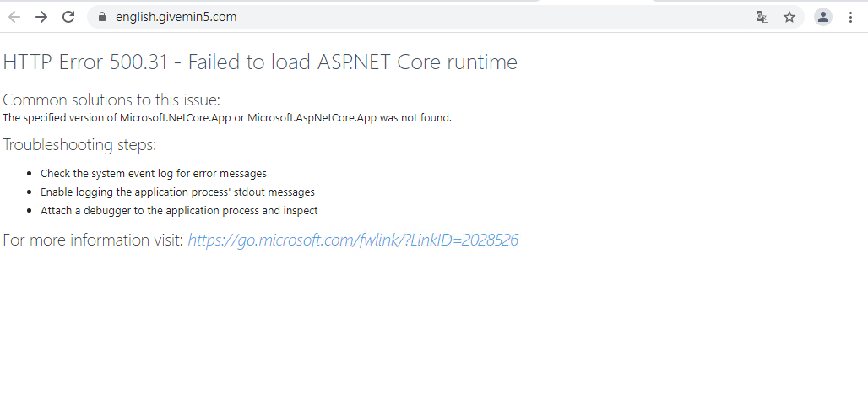Click the Common solutions to this issue heading
The height and width of the screenshot is (405, 868).
pyautogui.click(x=111, y=100)
